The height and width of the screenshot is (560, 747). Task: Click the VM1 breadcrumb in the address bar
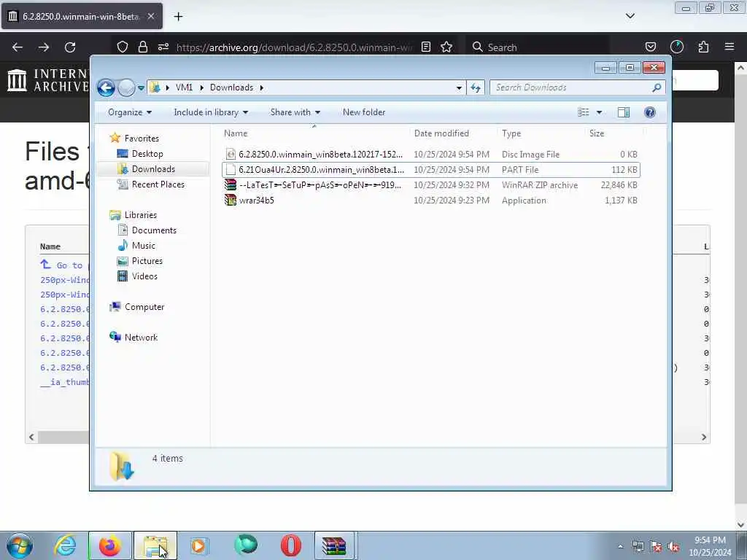point(184,87)
